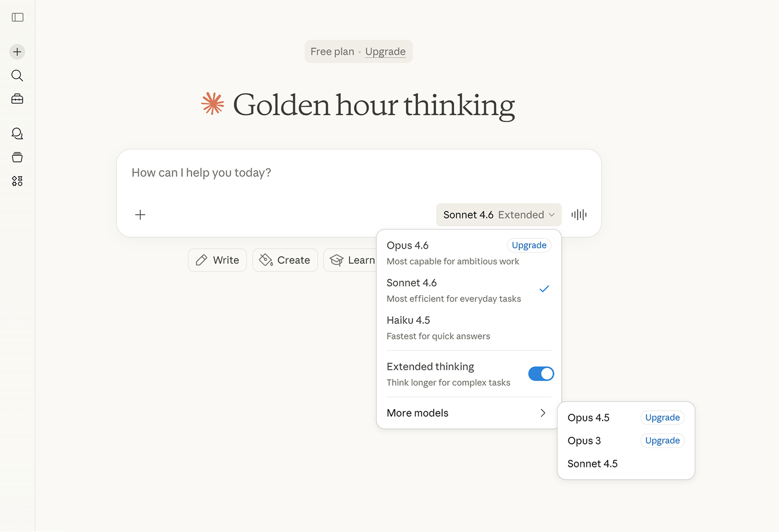Click Upgrade next to Opus 4.6
The height and width of the screenshot is (532, 779).
[529, 245]
